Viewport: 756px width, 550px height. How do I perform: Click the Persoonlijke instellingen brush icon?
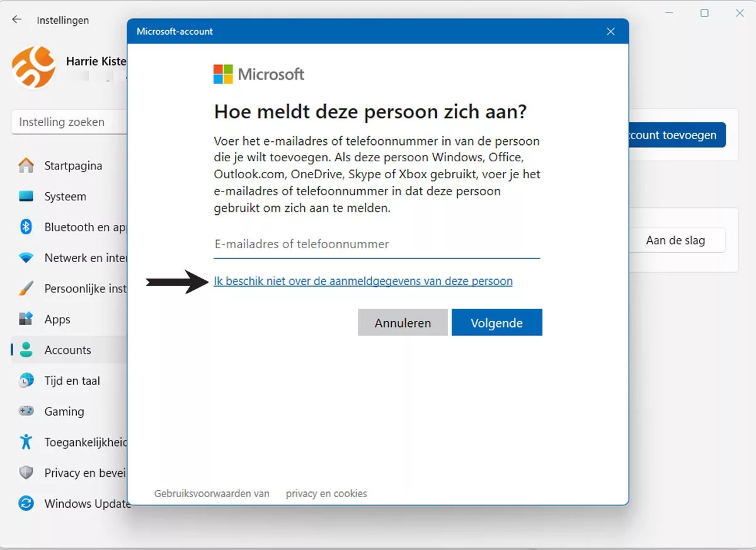point(26,289)
